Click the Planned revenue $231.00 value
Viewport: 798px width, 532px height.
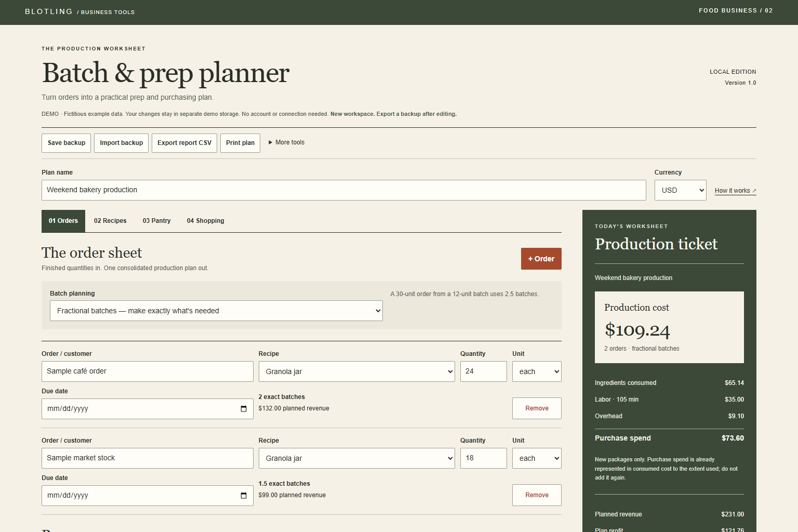733,514
